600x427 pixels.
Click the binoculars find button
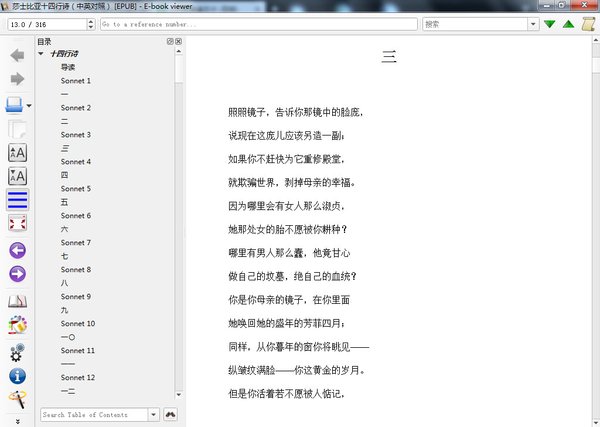170,415
